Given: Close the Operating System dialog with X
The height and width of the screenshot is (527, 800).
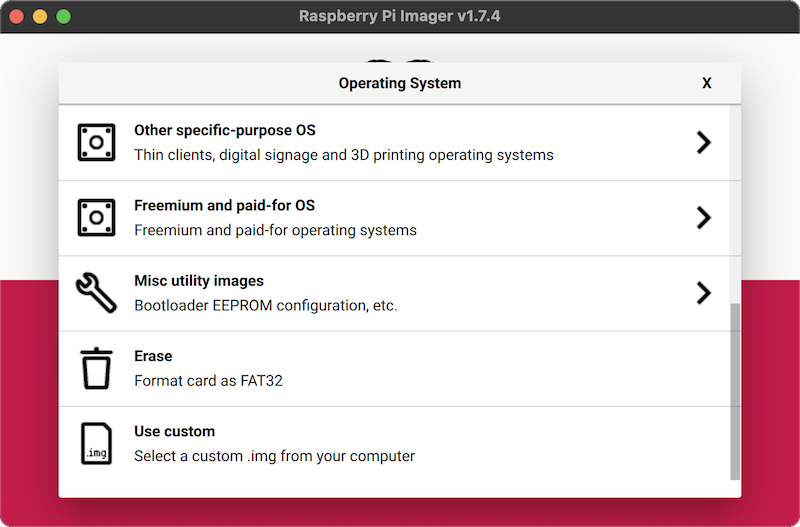Looking at the screenshot, I should (x=707, y=83).
